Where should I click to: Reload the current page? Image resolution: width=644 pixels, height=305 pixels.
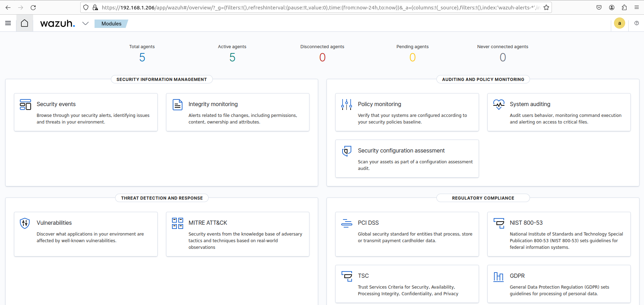[33, 7]
